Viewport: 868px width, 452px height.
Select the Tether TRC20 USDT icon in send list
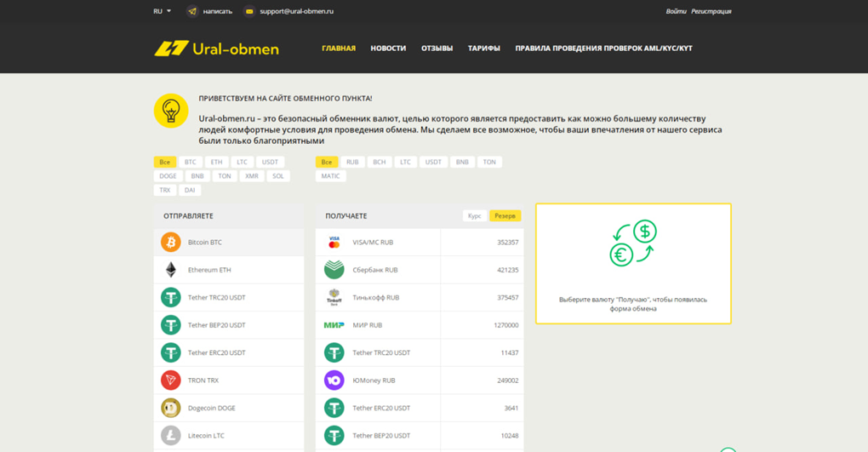click(171, 297)
